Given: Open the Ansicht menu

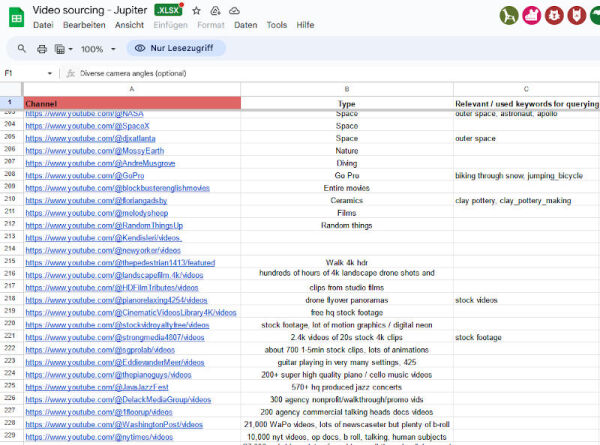Looking at the screenshot, I should click(x=129, y=25).
